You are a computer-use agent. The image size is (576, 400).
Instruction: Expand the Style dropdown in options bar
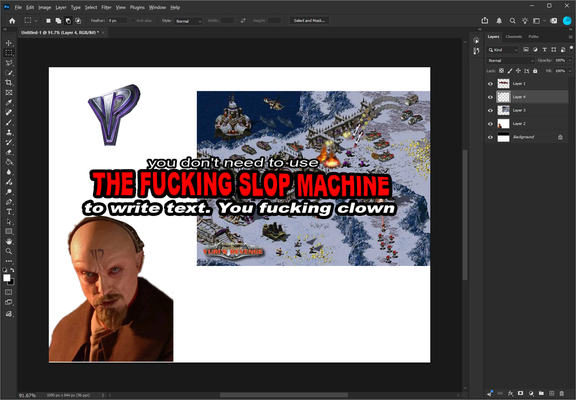coord(188,21)
